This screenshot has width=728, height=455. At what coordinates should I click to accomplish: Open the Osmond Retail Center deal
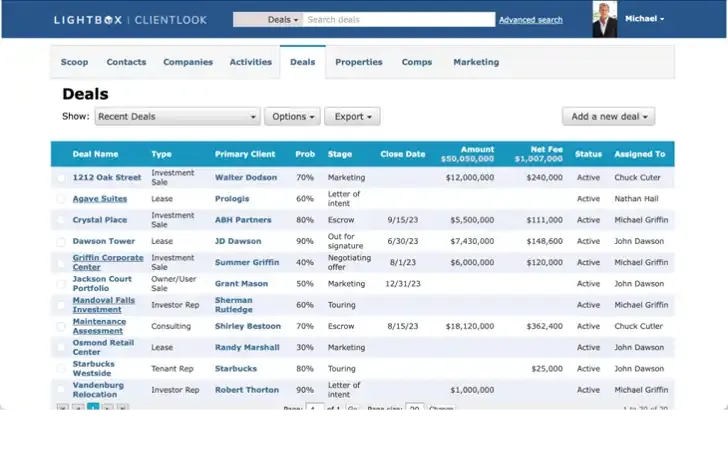tap(103, 347)
